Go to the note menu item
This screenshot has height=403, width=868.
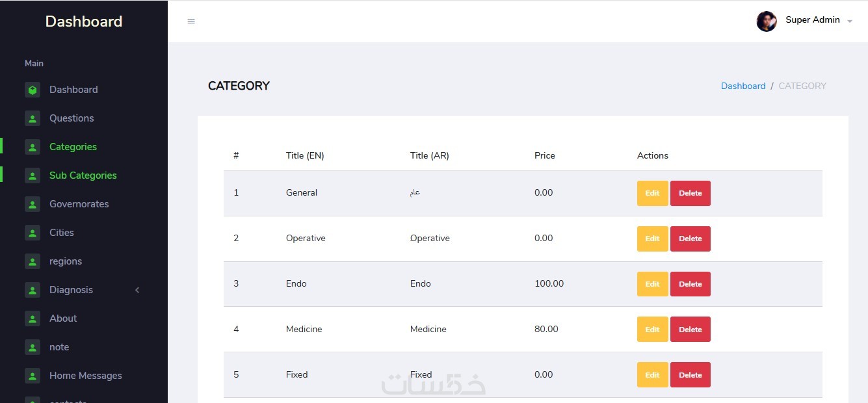pyautogui.click(x=59, y=347)
